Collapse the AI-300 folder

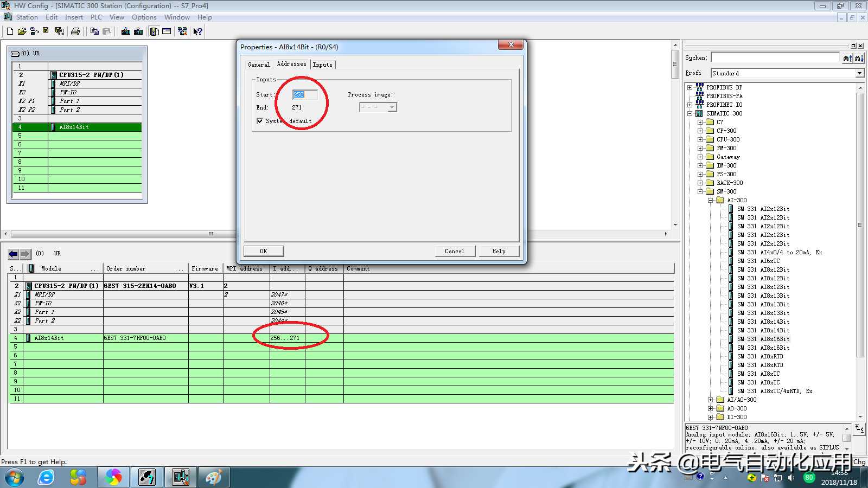click(711, 200)
